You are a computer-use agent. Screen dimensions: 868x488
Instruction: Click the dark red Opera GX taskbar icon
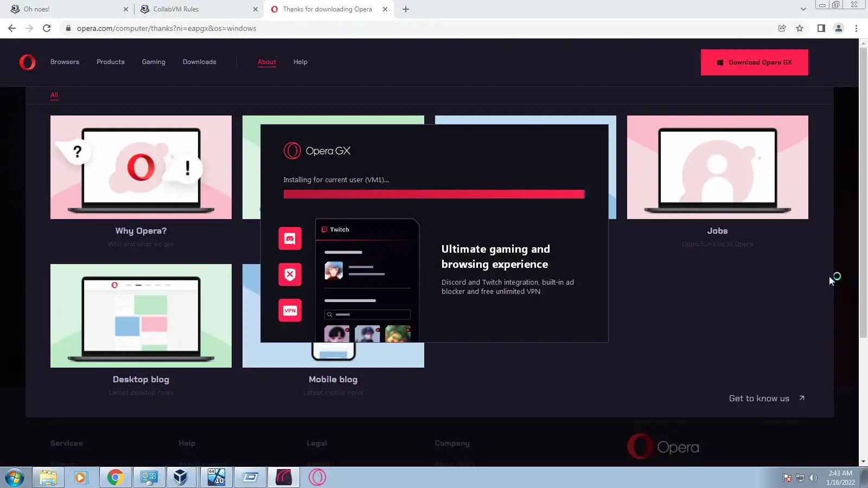pos(284,477)
